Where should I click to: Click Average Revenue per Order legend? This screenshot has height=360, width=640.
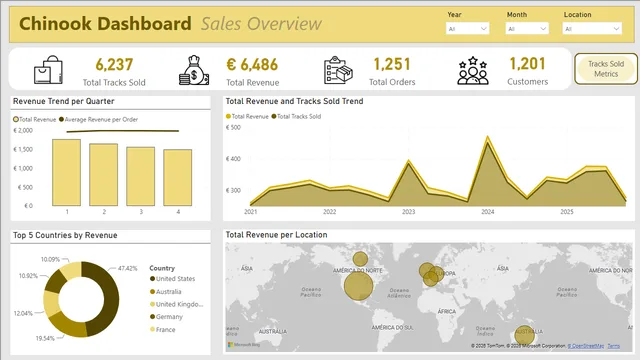98,119
